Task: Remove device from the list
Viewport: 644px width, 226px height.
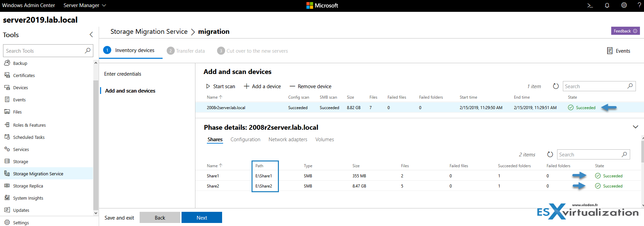Action: coord(310,86)
